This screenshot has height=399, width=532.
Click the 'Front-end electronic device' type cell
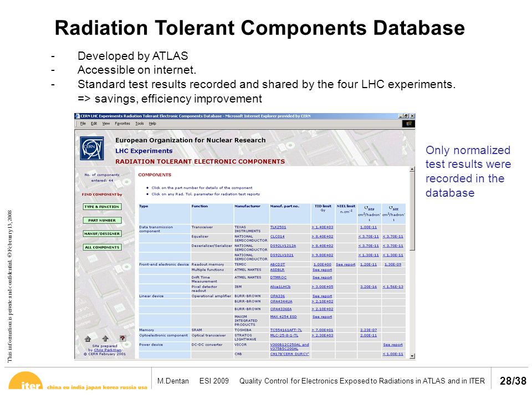tap(164, 264)
